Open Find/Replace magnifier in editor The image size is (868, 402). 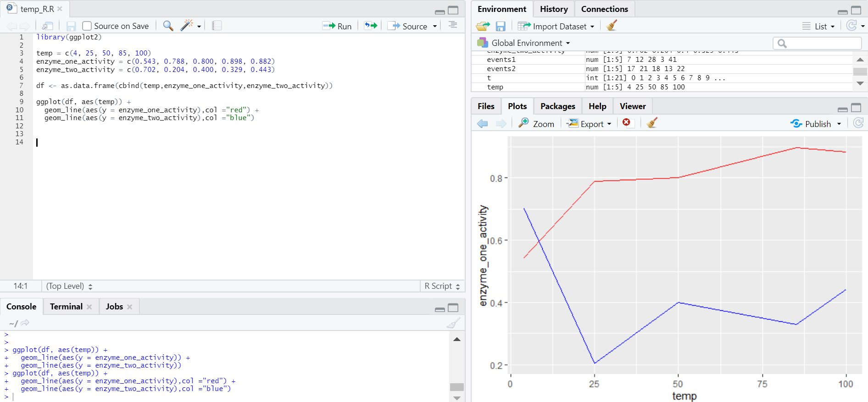pos(168,26)
